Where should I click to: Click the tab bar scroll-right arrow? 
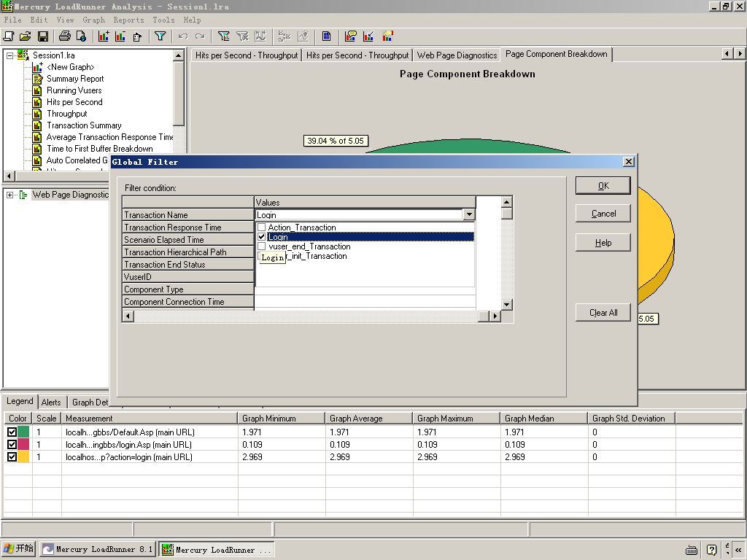[x=740, y=54]
